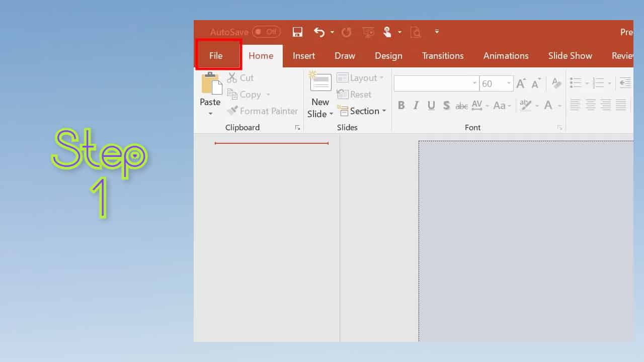This screenshot has width=644, height=362.
Task: Click Decrease Font Size icon
Action: (x=536, y=83)
